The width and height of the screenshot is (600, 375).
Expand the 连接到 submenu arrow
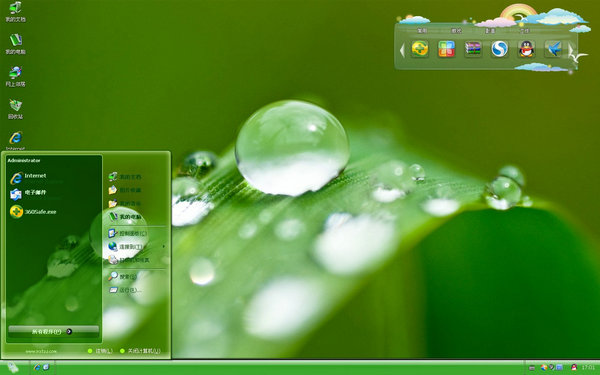click(164, 246)
